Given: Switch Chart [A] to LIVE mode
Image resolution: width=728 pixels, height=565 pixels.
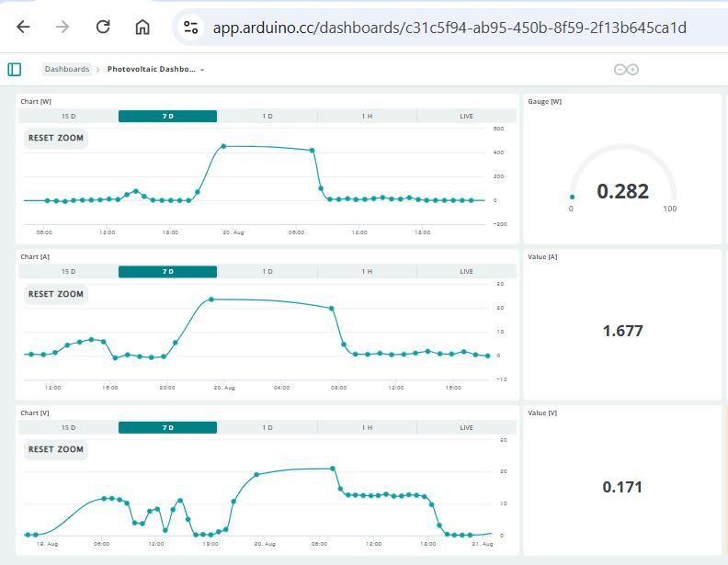Looking at the screenshot, I should click(x=466, y=272).
